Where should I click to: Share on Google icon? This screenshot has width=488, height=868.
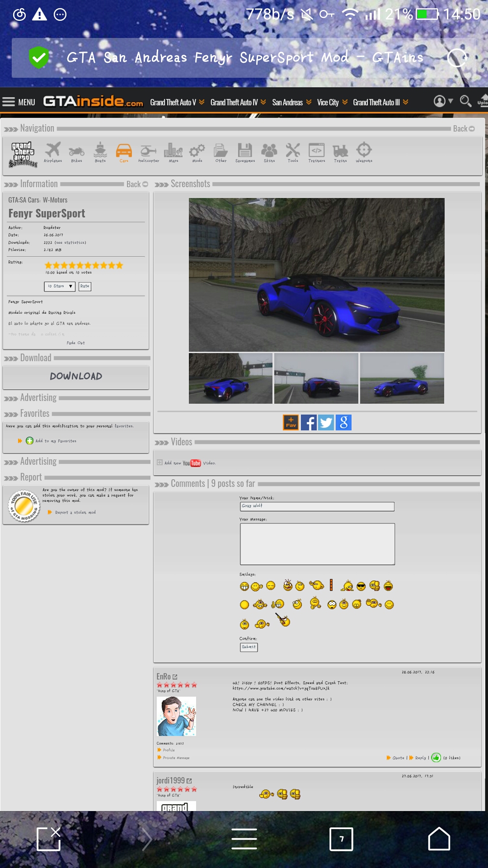(x=343, y=423)
